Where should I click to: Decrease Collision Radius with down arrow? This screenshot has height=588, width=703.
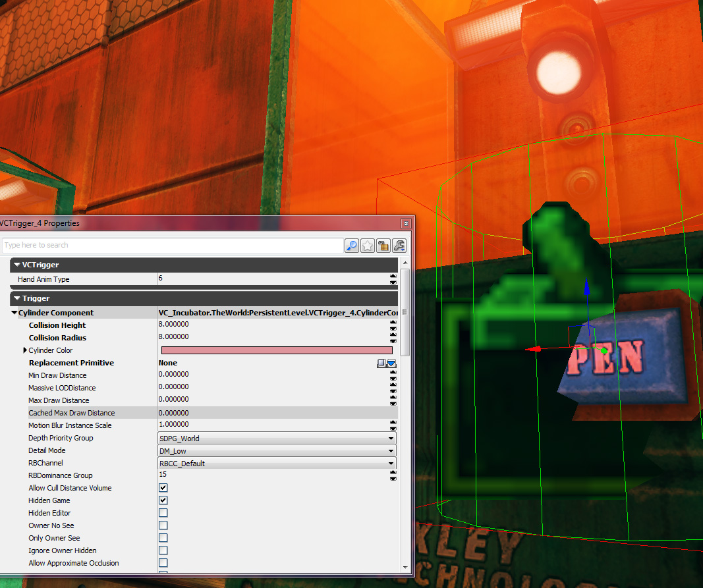click(393, 340)
